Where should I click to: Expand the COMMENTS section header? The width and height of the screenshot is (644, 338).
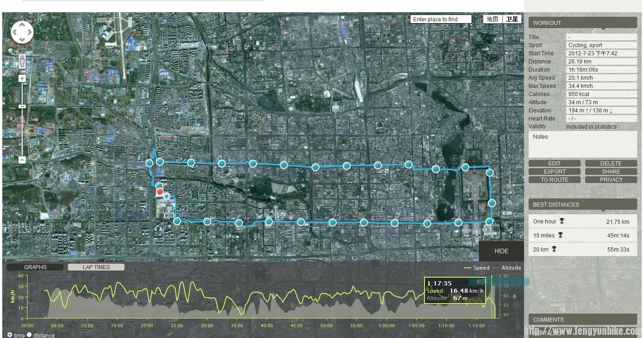[582, 319]
